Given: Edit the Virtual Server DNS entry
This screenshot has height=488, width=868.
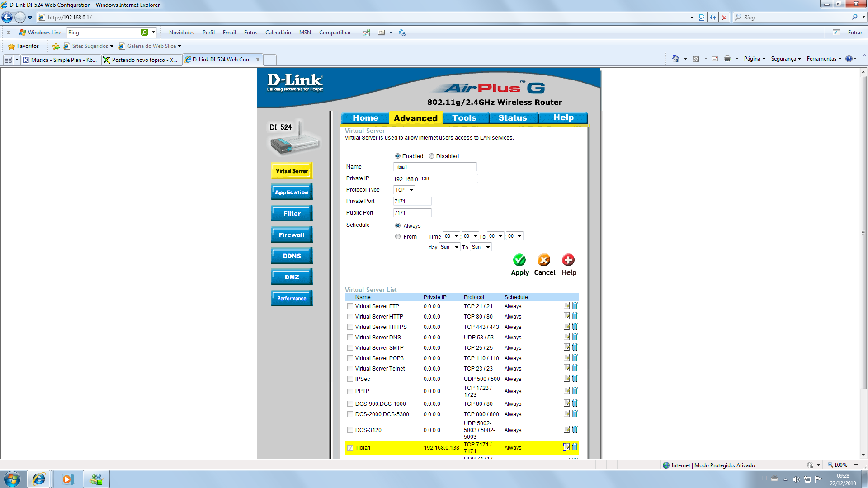Looking at the screenshot, I should [x=566, y=337].
